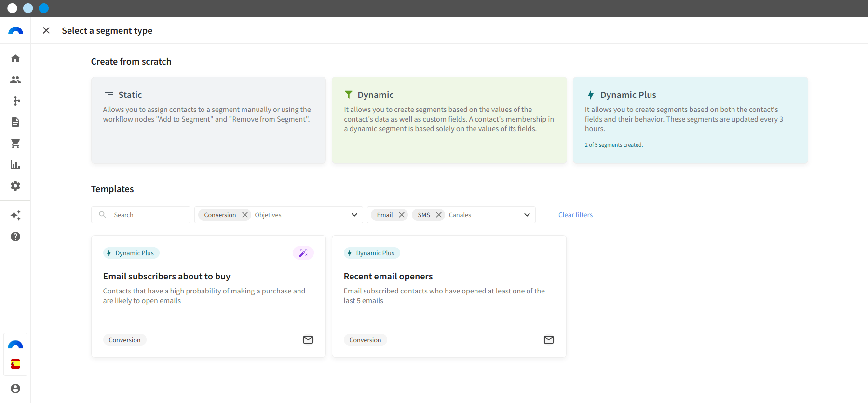The image size is (868, 403).
Task: Click the 'Create from scratch' heading
Action: point(131,61)
